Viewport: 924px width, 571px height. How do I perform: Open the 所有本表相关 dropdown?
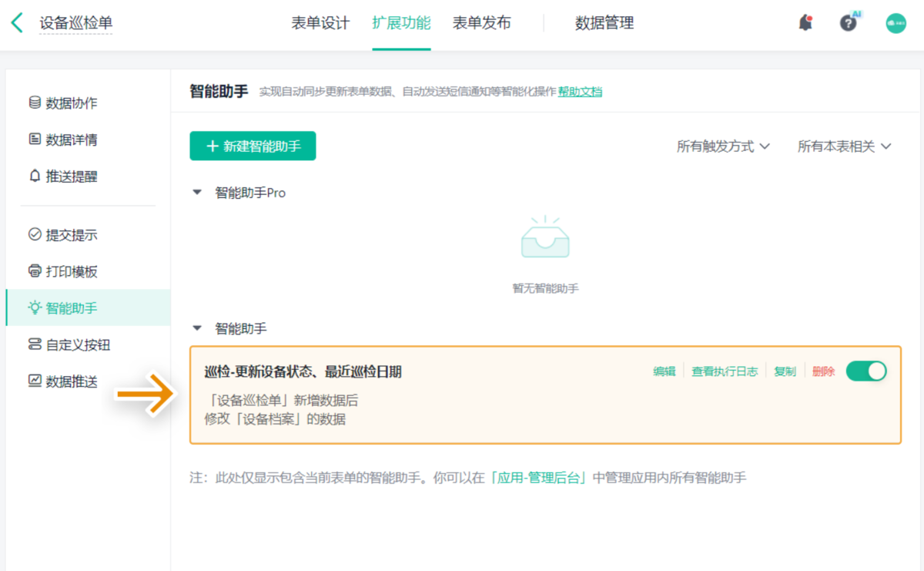(x=844, y=146)
